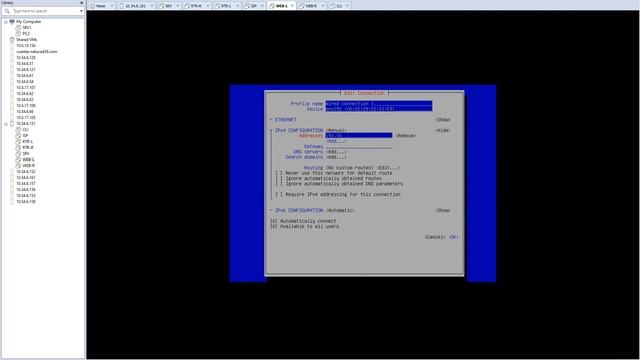Toggle 'Ignore automatically obtained routes' checkbox
This screenshot has width=640, height=360.
(279, 178)
